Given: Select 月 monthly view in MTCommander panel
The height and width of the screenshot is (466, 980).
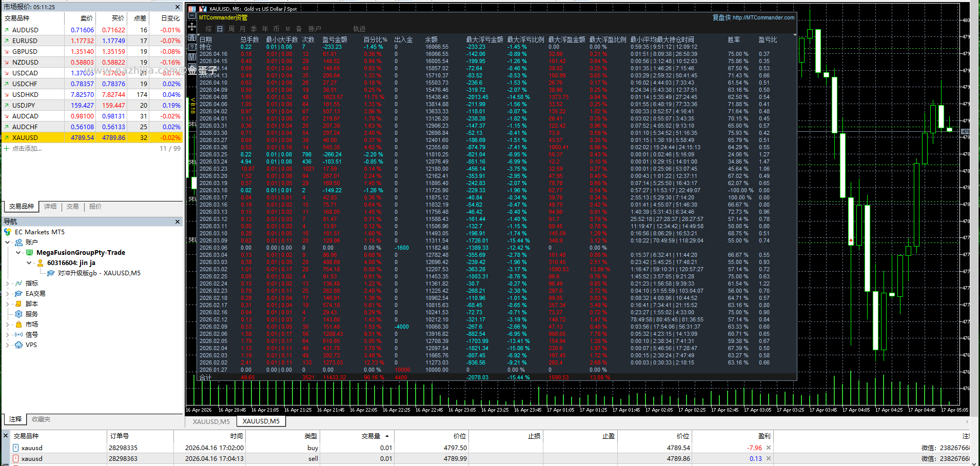Looking at the screenshot, I should [x=243, y=29].
